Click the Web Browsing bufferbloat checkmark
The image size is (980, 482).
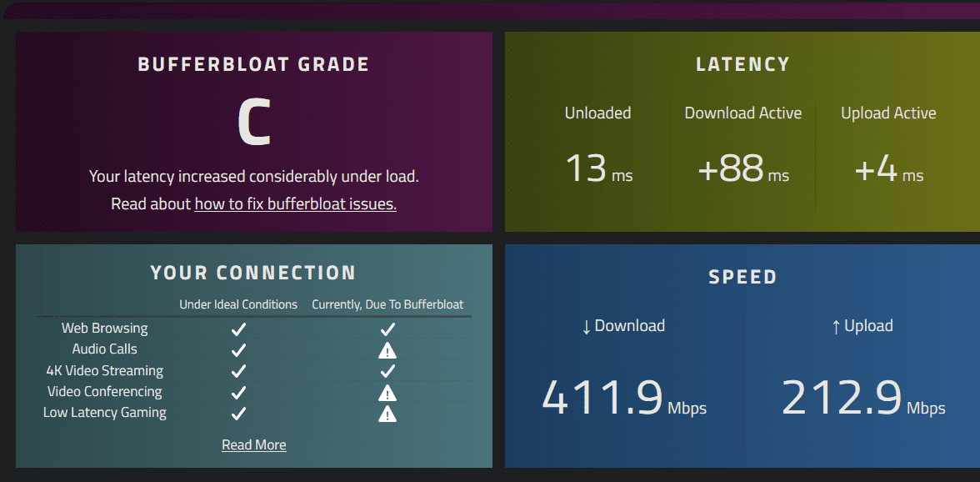(387, 329)
